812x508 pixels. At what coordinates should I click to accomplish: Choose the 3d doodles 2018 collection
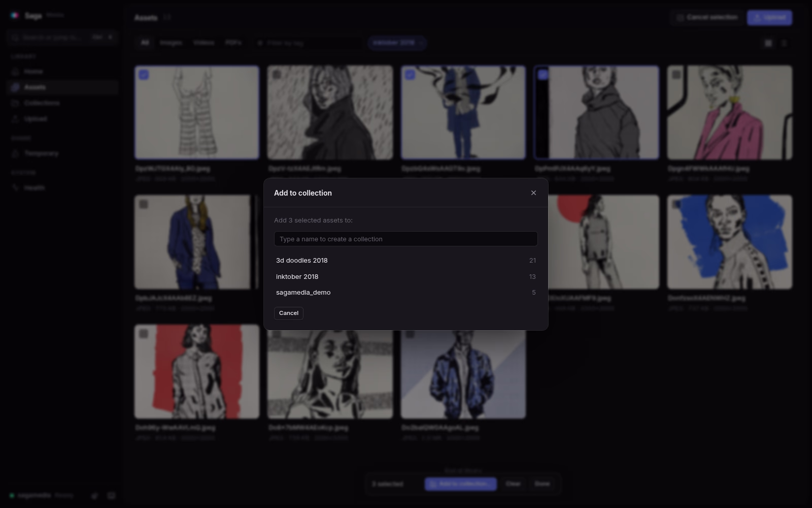pos(406,261)
